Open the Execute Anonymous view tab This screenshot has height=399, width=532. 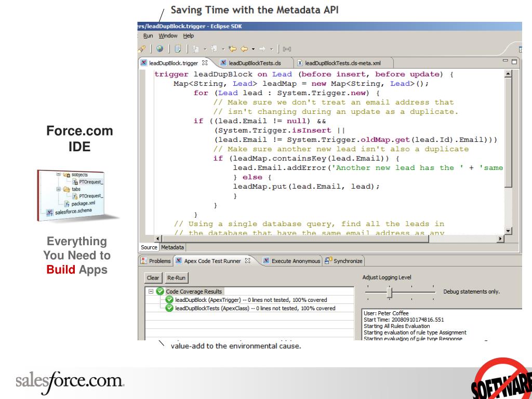[x=291, y=261]
